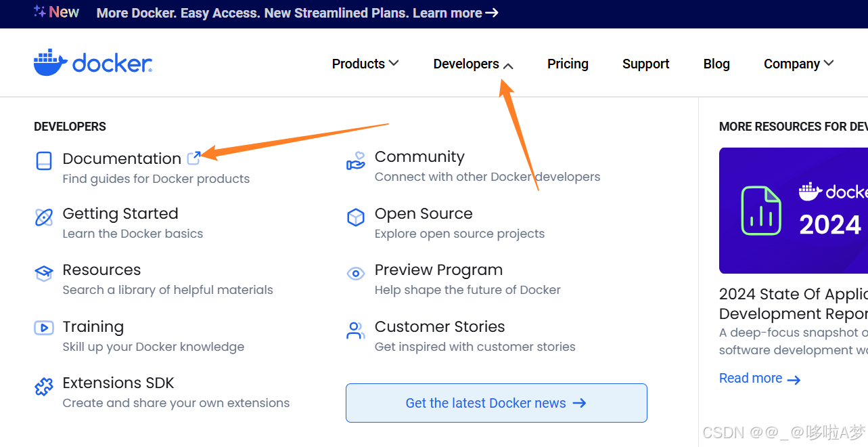Click the external link icon beside Documentation

pos(193,156)
